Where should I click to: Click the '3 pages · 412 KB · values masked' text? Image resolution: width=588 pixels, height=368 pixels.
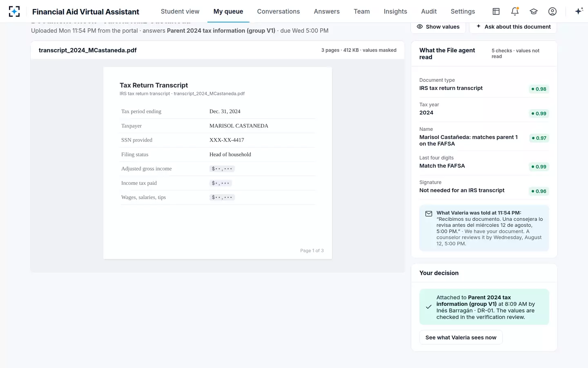point(359,50)
